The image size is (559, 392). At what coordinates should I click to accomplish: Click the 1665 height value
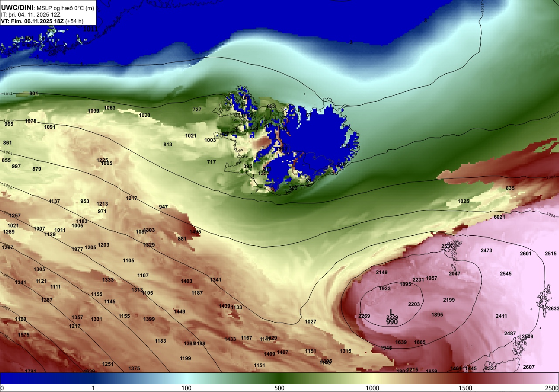tap(420, 342)
